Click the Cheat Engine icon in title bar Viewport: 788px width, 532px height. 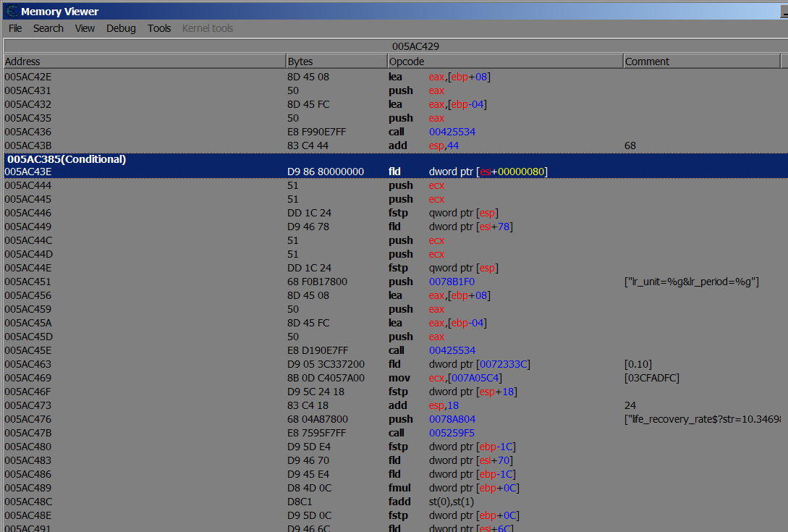click(12, 11)
